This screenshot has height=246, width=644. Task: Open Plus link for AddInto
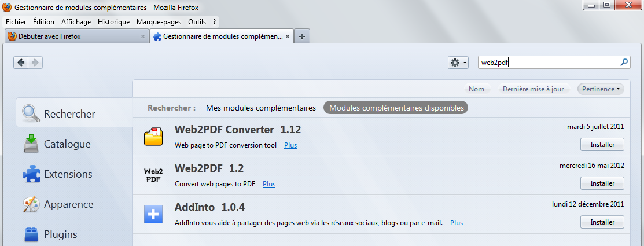[457, 223]
